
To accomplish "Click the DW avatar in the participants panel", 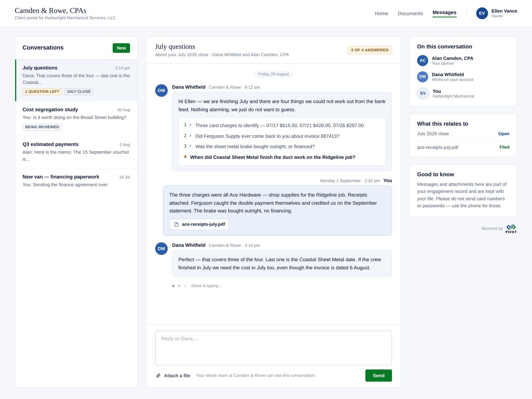I will 423,77.
